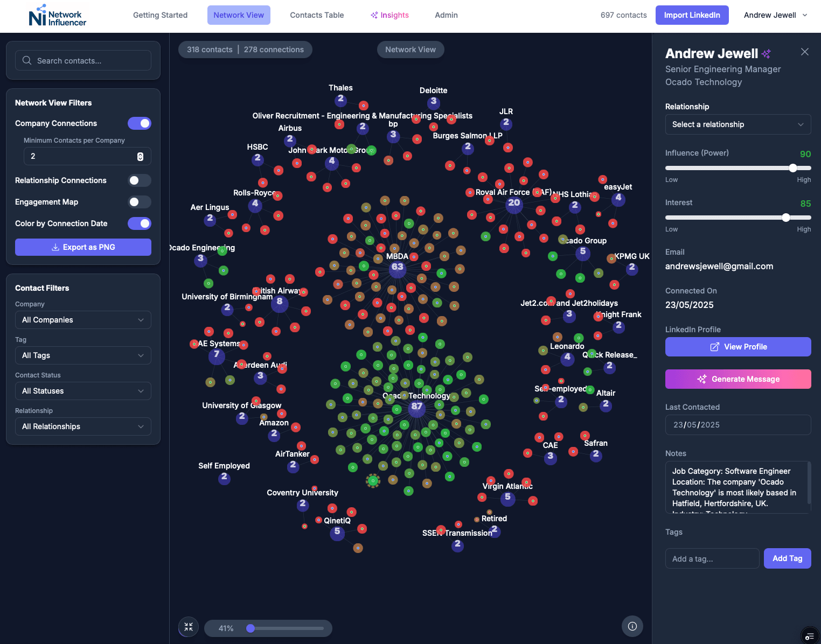Open the Select a relationship dropdown
The height and width of the screenshot is (644, 821).
point(737,124)
